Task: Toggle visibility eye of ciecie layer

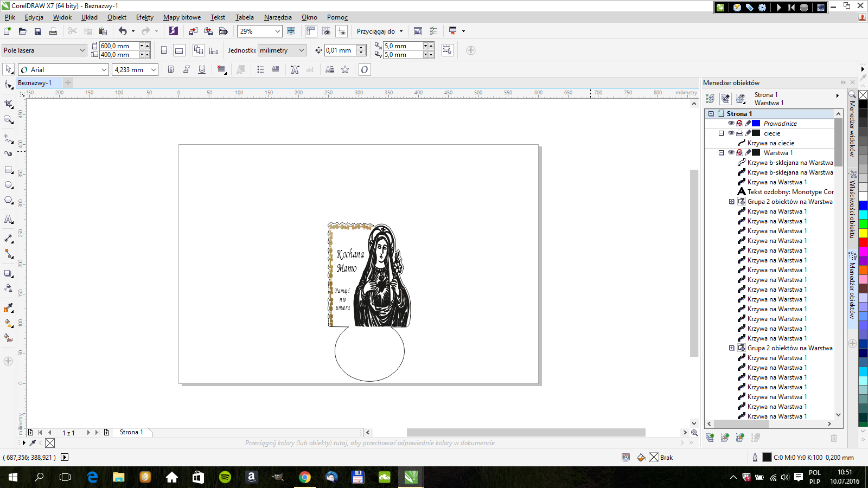Action: (x=731, y=133)
